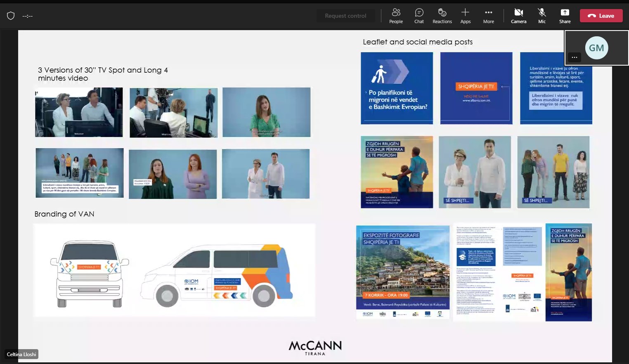Open options dots on GM participant tile
Screen dimensions: 629x364
pos(574,57)
